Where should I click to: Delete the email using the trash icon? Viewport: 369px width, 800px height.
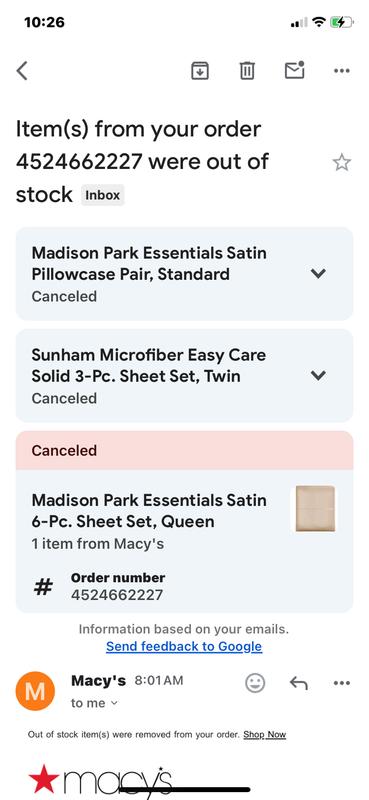pyautogui.click(x=247, y=70)
